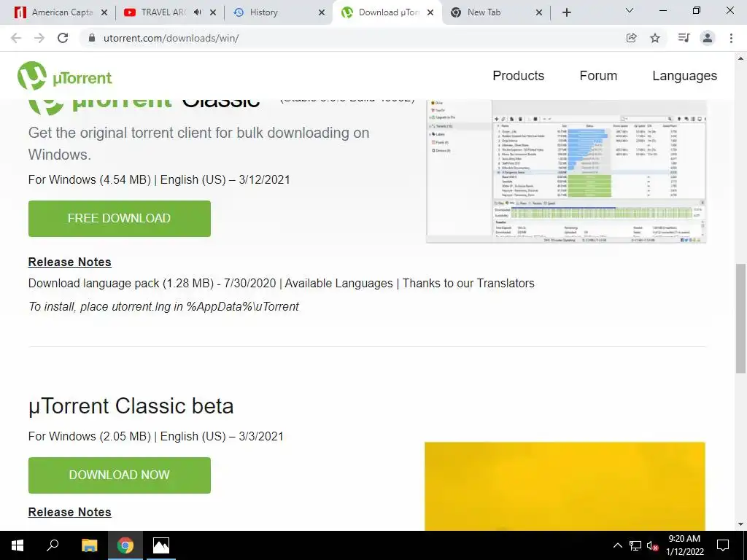Open the Languages menu
Image resolution: width=747 pixels, height=560 pixels.
684,76
